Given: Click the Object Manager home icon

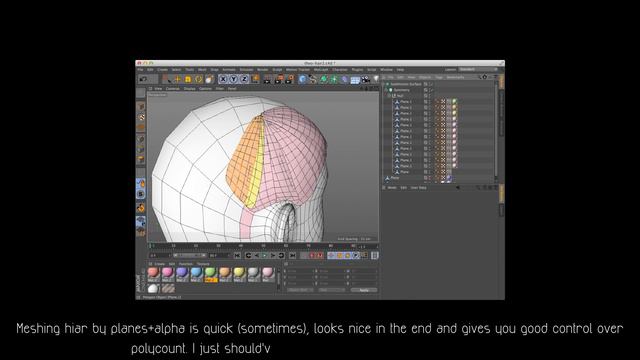Looking at the screenshot, I should pyautogui.click(x=485, y=77).
